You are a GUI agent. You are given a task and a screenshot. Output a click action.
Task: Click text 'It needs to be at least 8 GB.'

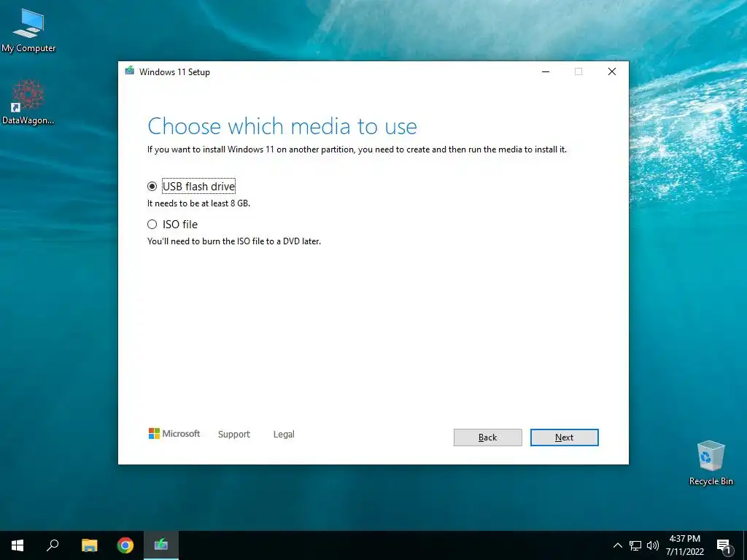point(198,203)
